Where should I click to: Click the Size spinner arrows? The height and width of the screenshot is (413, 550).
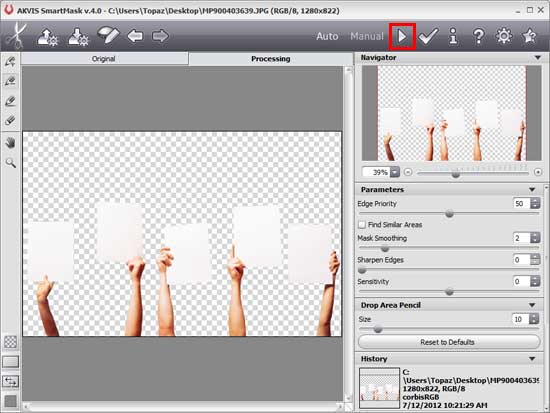(534, 319)
